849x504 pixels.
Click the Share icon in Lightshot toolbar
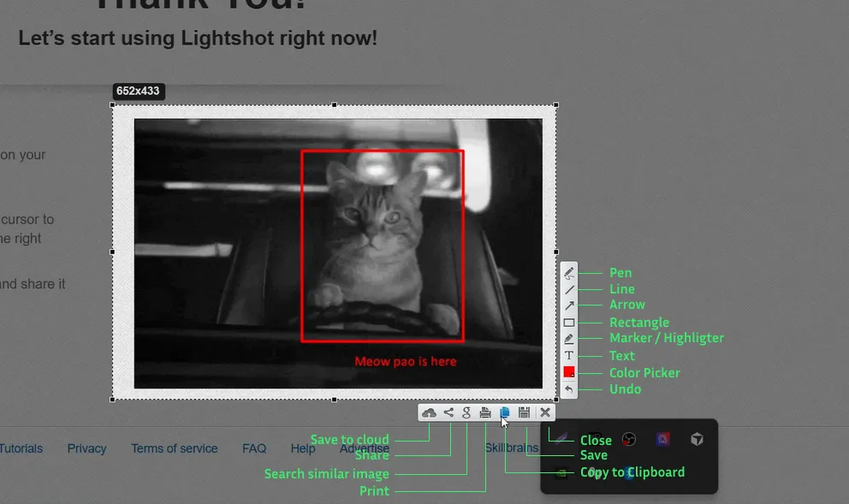coord(448,413)
